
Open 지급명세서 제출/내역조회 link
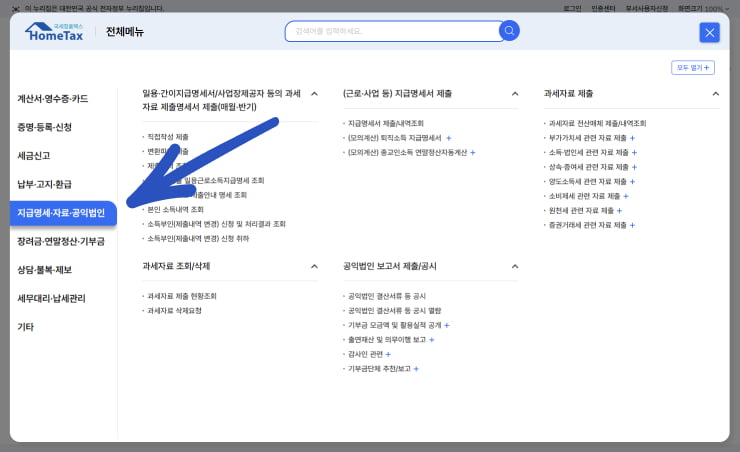point(386,123)
